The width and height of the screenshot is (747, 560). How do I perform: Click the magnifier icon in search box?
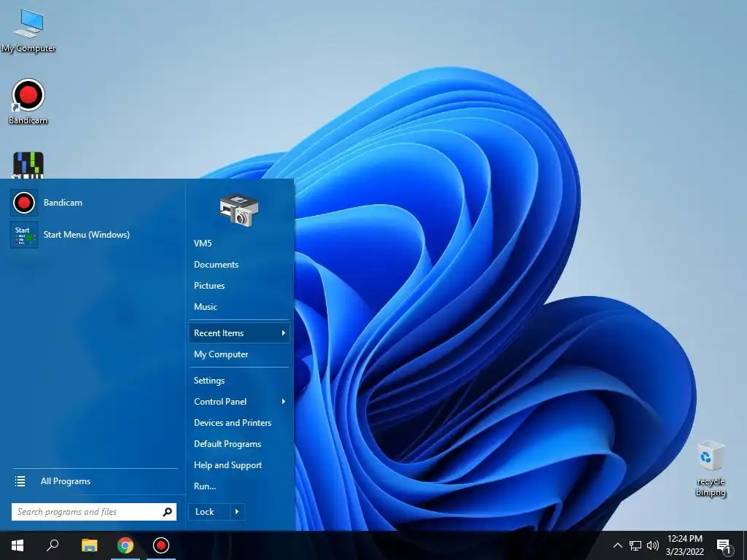click(167, 512)
